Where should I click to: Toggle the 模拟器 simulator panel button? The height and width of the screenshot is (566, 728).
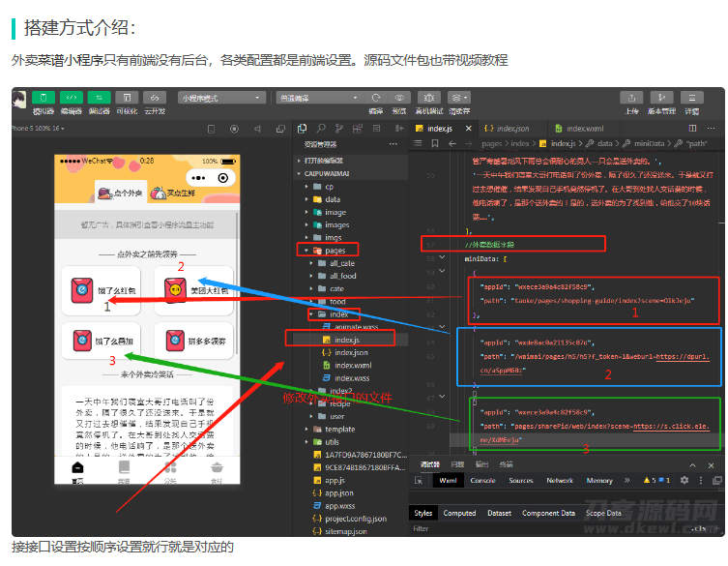pos(44,98)
